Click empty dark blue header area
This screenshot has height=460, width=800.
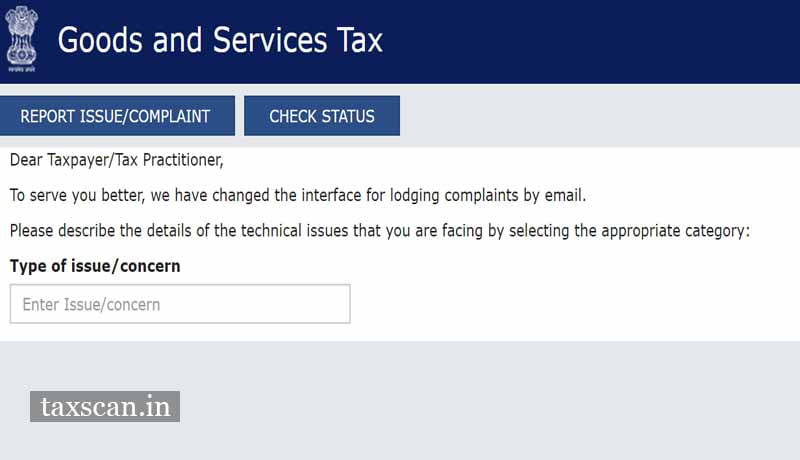600,40
